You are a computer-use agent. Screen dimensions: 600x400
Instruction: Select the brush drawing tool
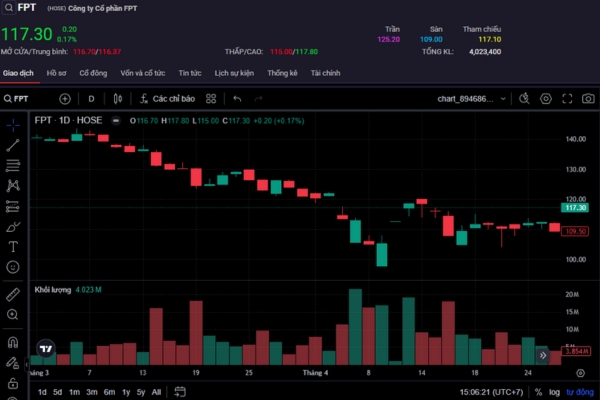(x=13, y=227)
